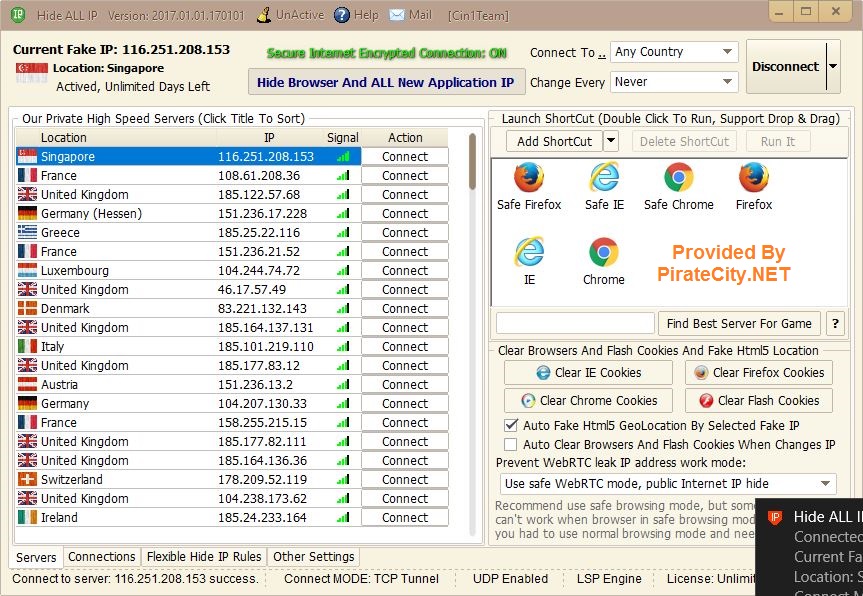This screenshot has width=863, height=596.
Task: Click Hide Browser And ALL New Application IP
Action: coord(386,83)
